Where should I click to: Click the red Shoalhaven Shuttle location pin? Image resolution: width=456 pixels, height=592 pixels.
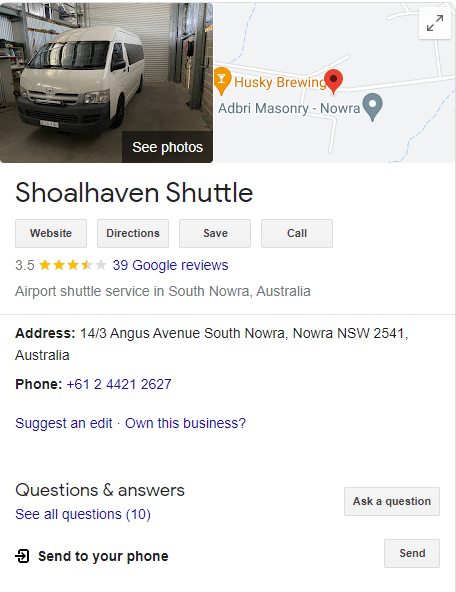point(334,81)
